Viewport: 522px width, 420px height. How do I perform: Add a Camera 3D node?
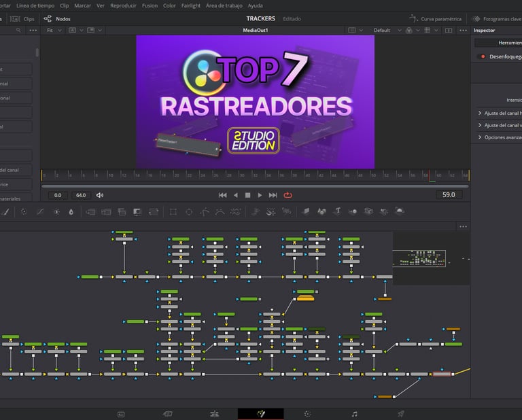(368, 211)
